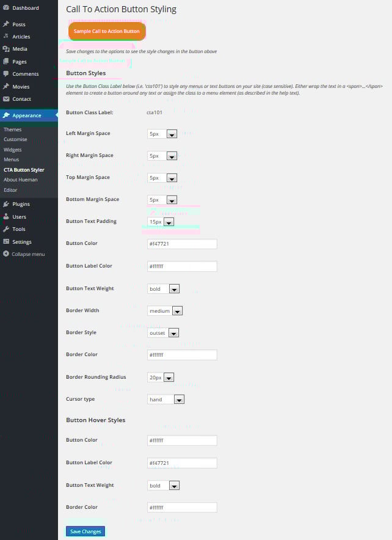Open the Plugins plug icon
Screen dimensions: 392x540
click(7, 204)
